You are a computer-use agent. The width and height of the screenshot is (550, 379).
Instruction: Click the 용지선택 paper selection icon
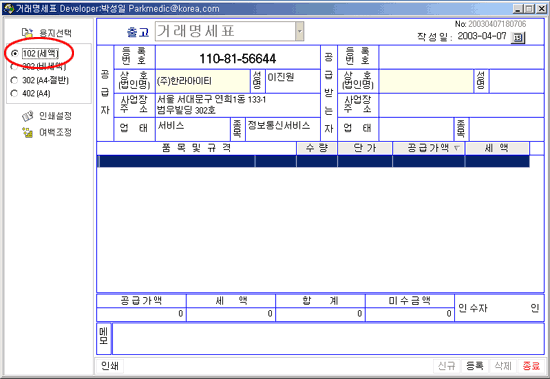(27, 33)
